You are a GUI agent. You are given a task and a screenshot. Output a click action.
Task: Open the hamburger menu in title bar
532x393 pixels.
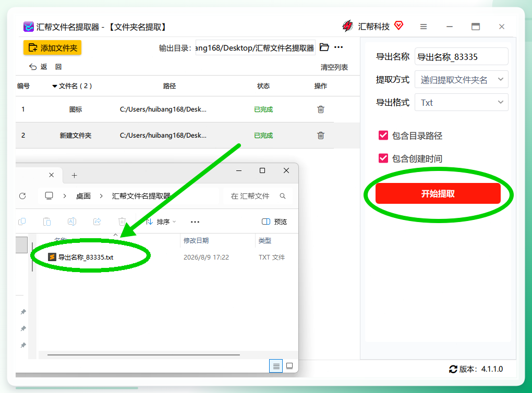[x=424, y=27]
